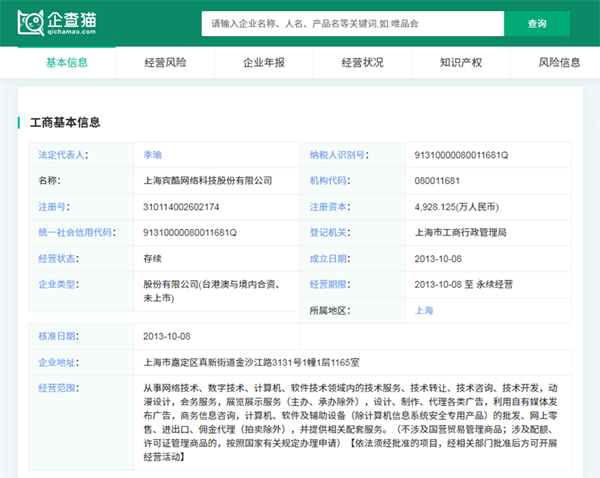Click company name 上海宾酷网络科技股份有限公司
This screenshot has width=600, height=478.
(208, 181)
